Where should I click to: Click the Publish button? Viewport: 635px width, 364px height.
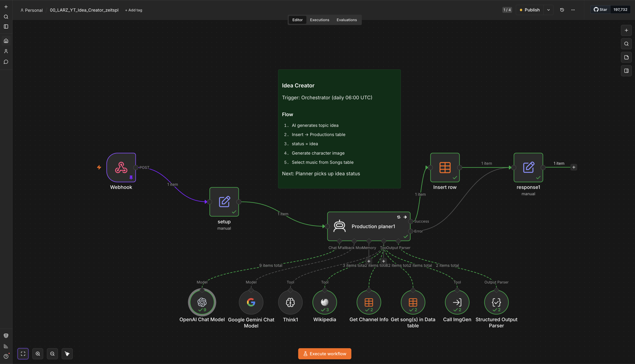(530, 10)
